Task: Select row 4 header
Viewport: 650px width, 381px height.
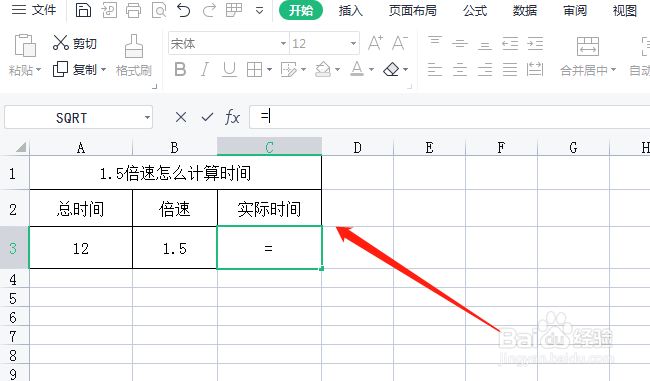Action: coord(14,279)
